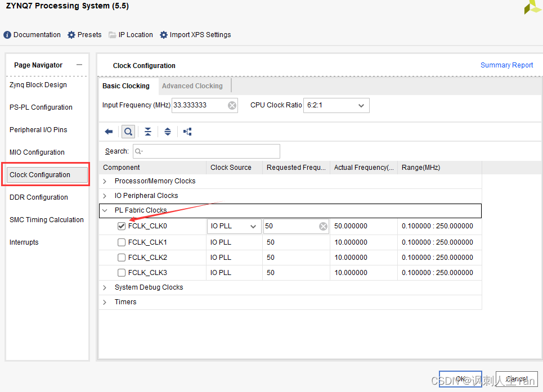Click the IP Location folder icon
This screenshot has width=543, height=392.
point(112,35)
